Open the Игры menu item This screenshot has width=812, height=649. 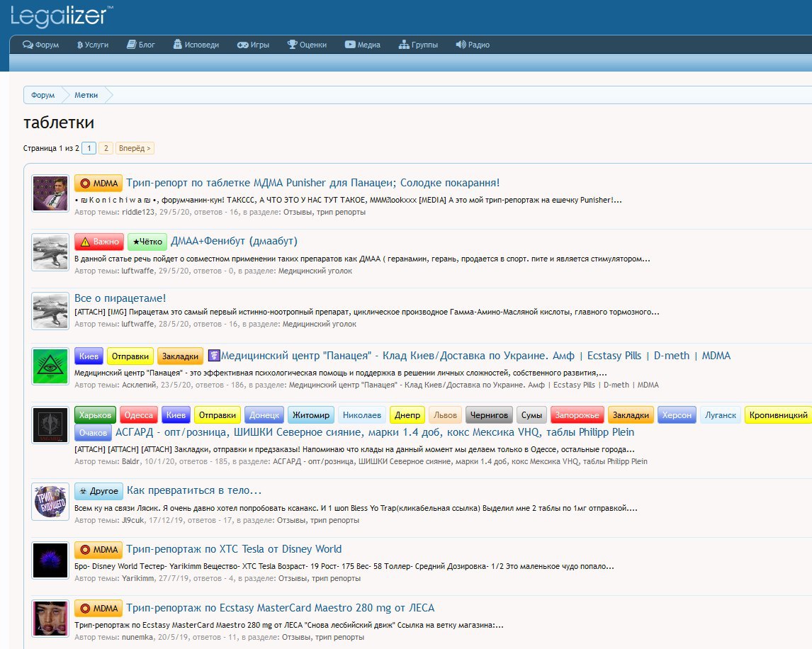tap(253, 45)
